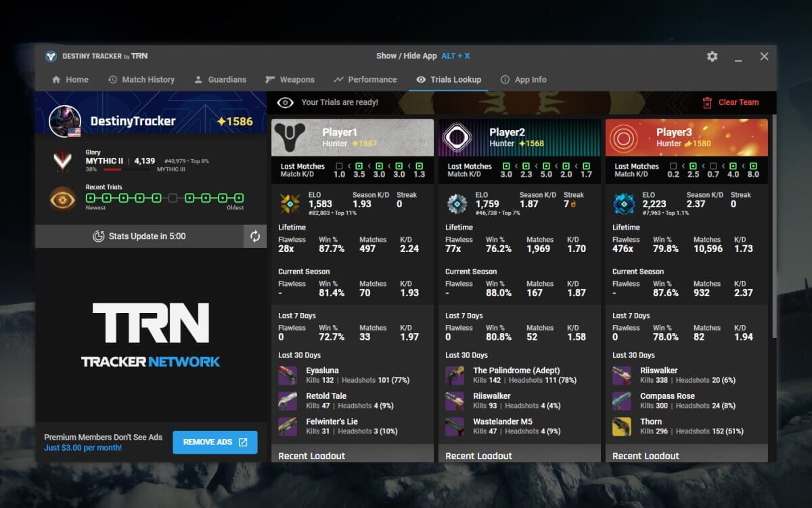Go to the Weapons tab
The height and width of the screenshot is (508, 812).
[x=290, y=79]
